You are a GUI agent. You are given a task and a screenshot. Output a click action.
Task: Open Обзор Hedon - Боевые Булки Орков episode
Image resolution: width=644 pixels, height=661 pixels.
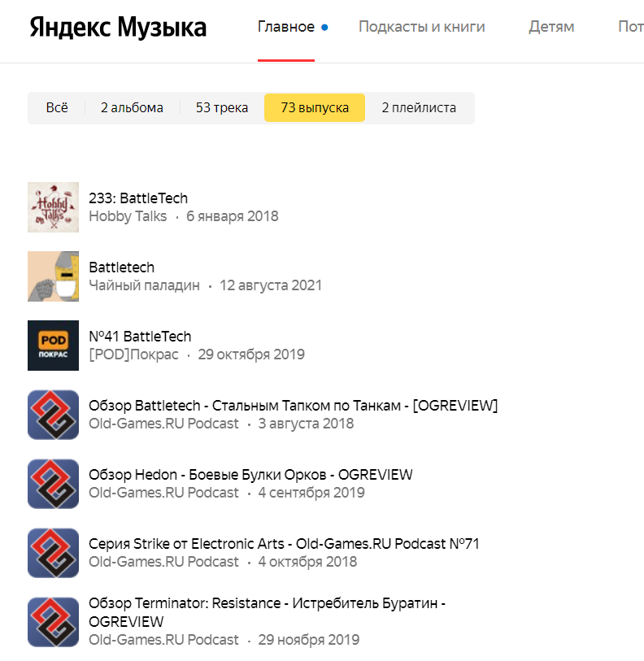click(250, 475)
